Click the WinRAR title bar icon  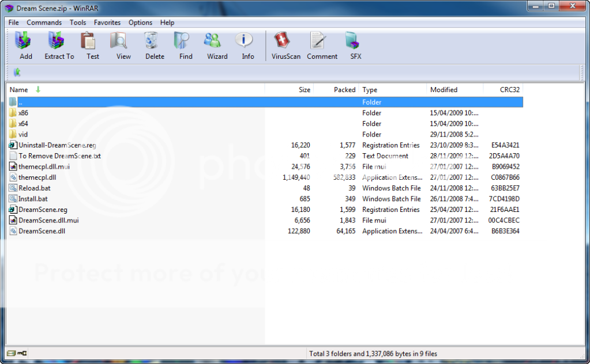9,8
